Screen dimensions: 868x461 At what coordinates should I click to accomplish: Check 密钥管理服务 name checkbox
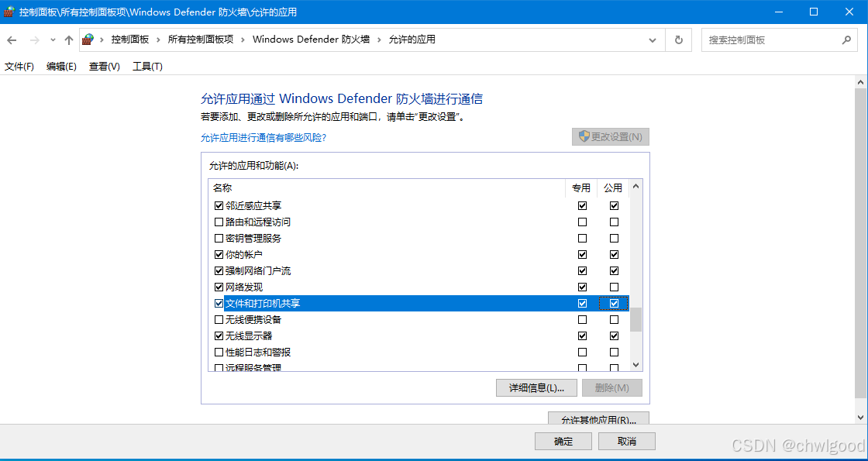coord(219,239)
